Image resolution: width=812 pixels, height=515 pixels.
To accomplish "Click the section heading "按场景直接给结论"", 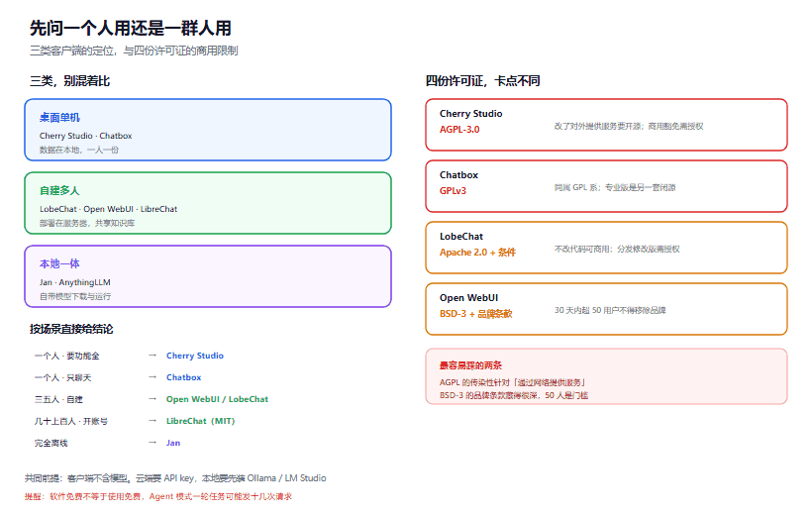I will point(71,329).
